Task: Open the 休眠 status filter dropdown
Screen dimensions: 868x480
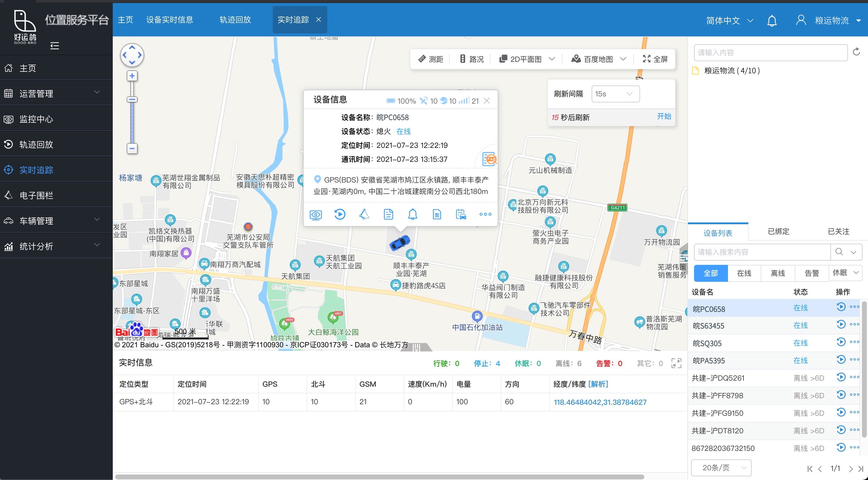Action: [x=846, y=272]
